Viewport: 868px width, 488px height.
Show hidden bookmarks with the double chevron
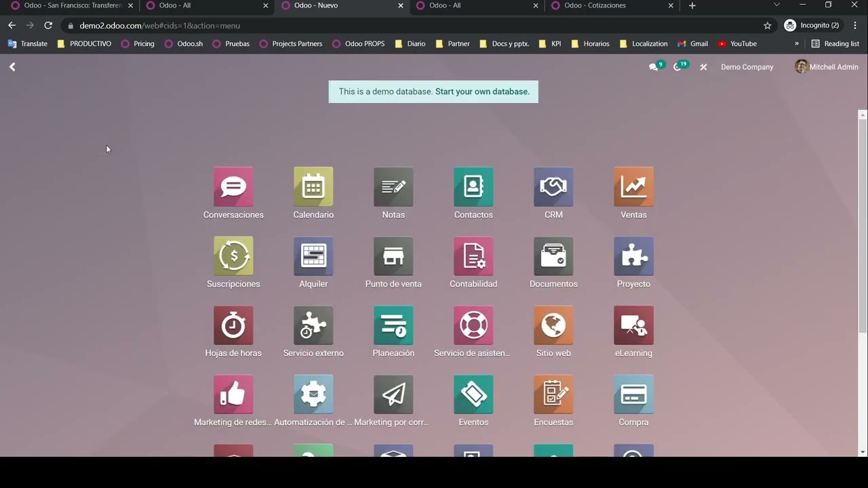coord(797,43)
